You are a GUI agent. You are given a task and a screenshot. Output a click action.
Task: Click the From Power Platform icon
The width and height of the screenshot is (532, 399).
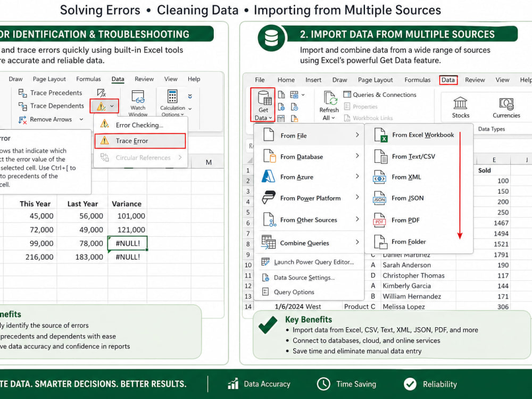268,197
